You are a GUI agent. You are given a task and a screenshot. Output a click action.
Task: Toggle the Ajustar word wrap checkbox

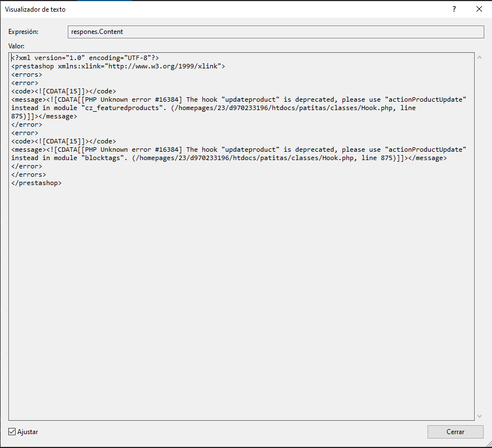[x=12, y=432]
